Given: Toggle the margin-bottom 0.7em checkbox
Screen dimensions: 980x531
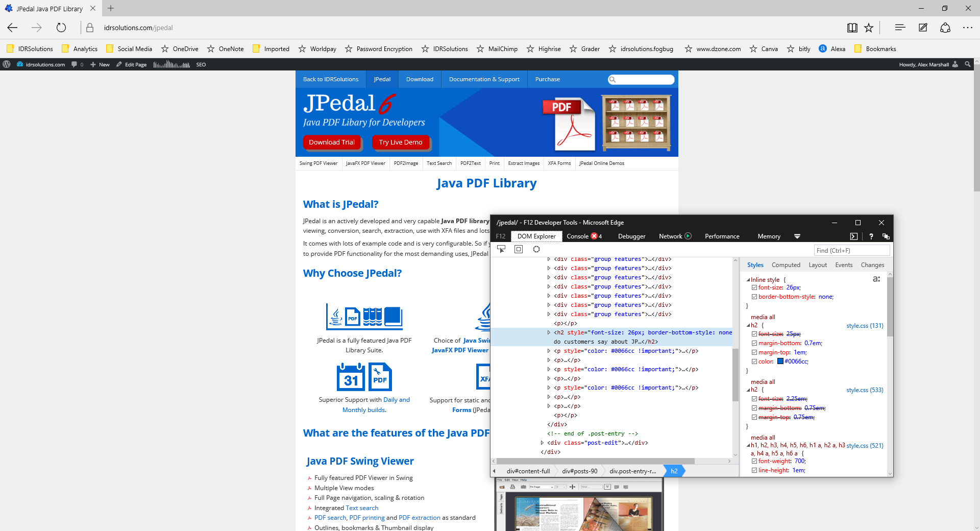Looking at the screenshot, I should tap(754, 344).
